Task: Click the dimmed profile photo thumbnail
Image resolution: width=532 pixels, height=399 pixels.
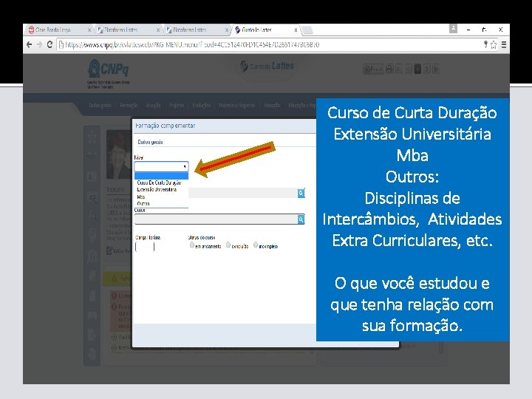Action: pos(119,154)
